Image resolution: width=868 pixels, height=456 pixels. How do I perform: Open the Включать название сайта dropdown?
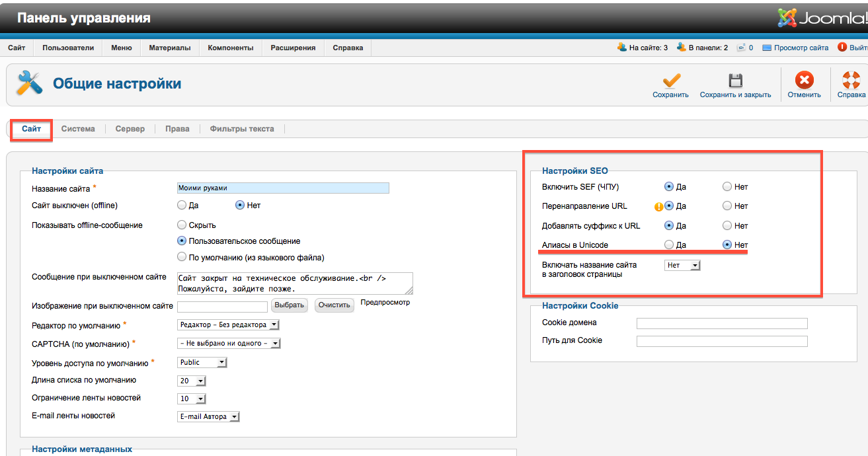click(682, 266)
